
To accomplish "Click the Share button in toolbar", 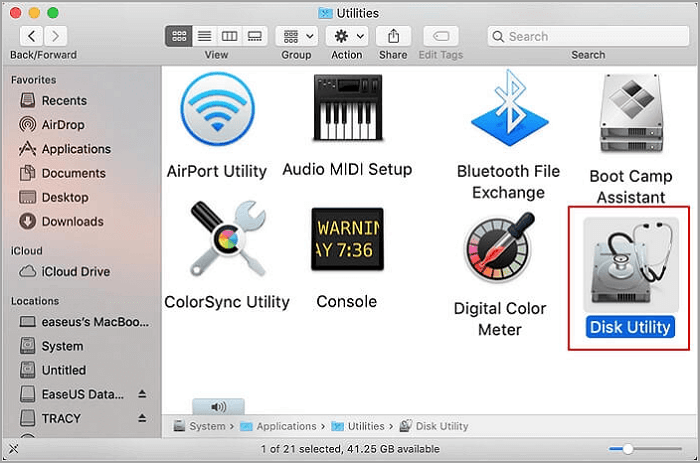I will point(393,36).
